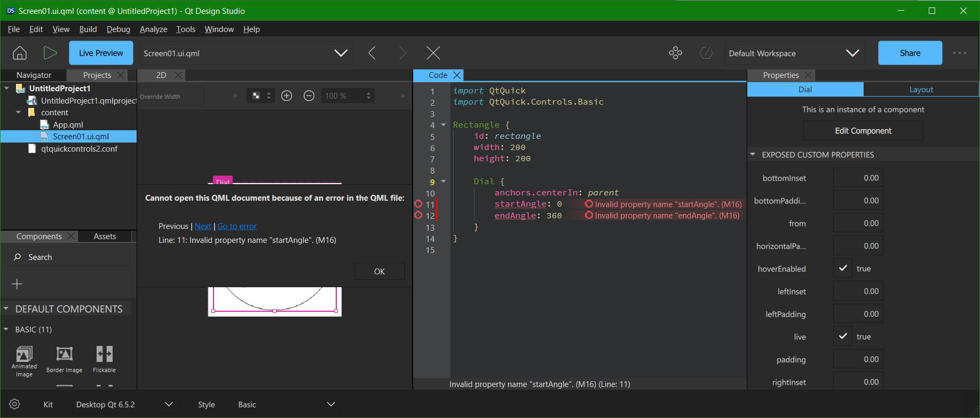Screen dimensions: 980x418
Task: Click the search icon in Components
Action: [x=18, y=257]
